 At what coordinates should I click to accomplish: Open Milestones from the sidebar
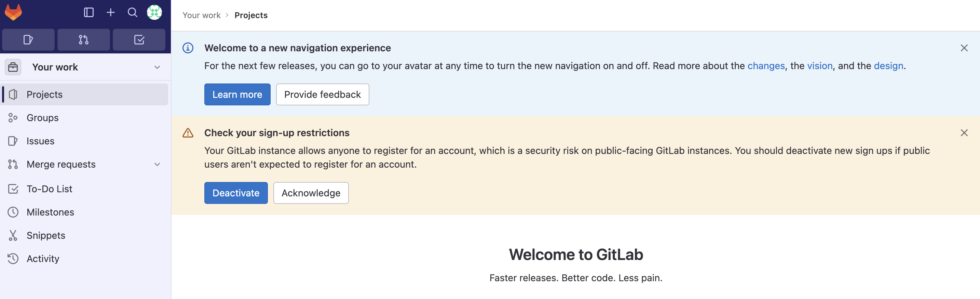pyautogui.click(x=50, y=212)
